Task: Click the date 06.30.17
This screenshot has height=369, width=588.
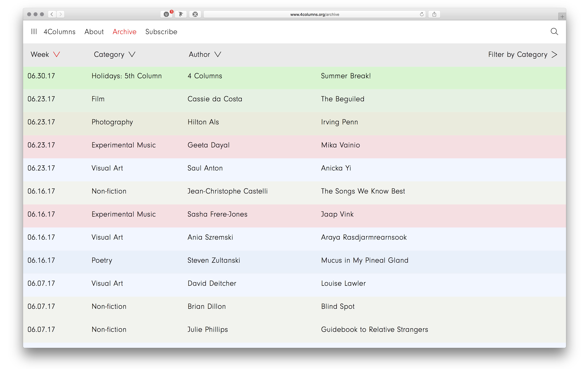Action: [41, 76]
